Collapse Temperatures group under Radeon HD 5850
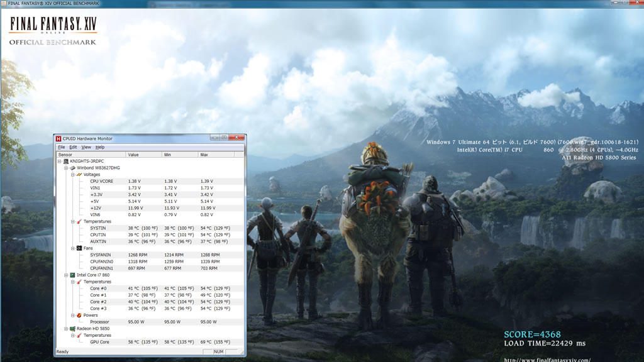This screenshot has height=362, width=644. click(x=73, y=336)
